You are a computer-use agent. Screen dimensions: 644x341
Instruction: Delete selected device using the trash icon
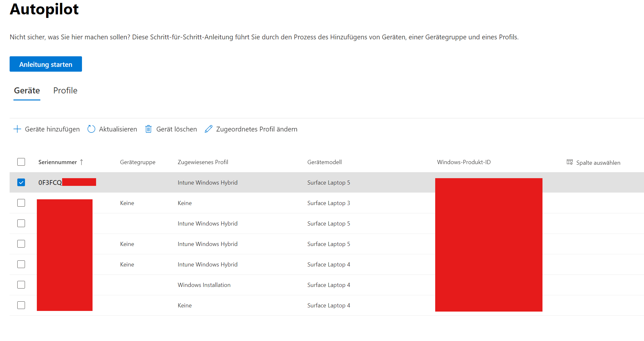coord(148,129)
